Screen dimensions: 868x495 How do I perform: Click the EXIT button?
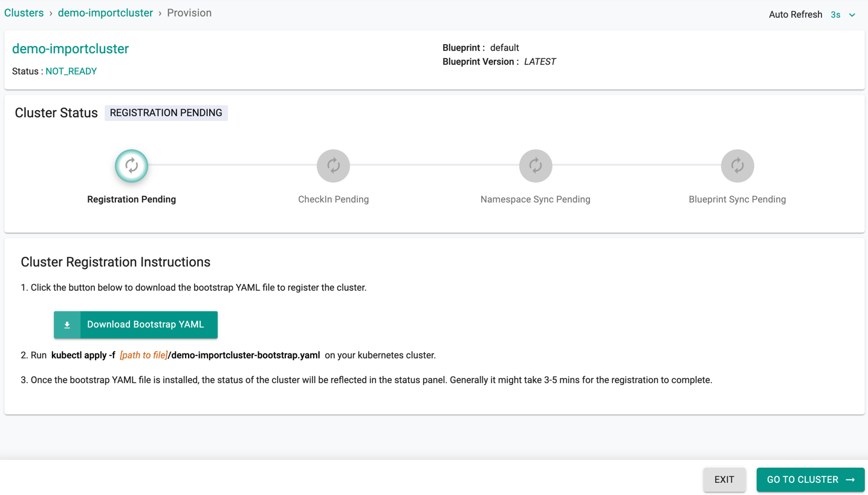pos(724,480)
